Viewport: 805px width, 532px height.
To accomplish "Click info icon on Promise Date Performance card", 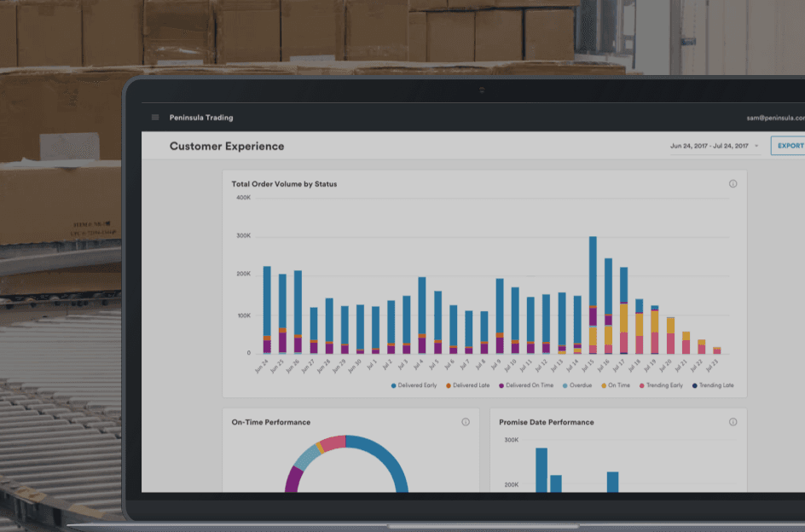I will point(733,422).
